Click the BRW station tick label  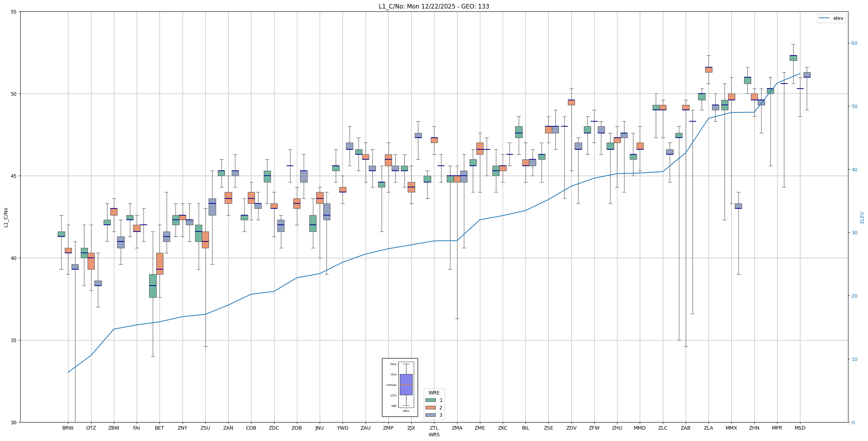[68, 428]
